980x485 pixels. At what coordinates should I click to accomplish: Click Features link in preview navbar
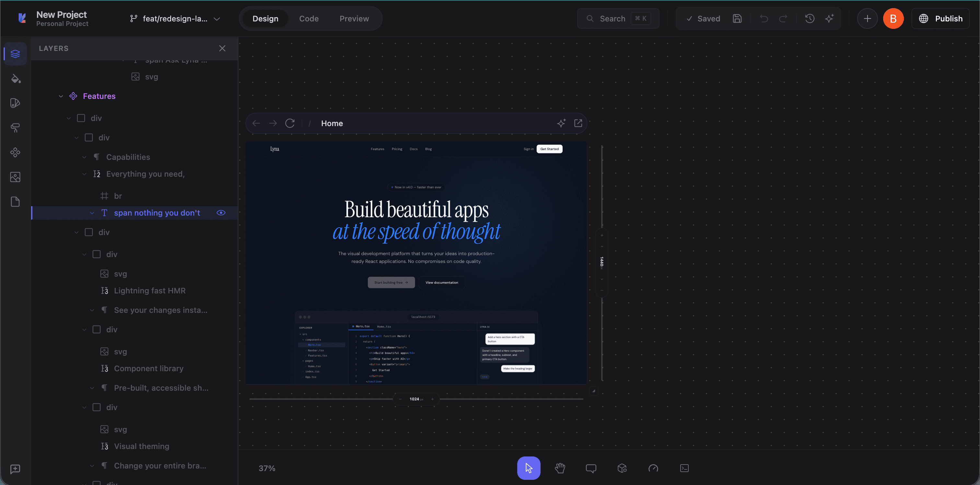coord(378,149)
